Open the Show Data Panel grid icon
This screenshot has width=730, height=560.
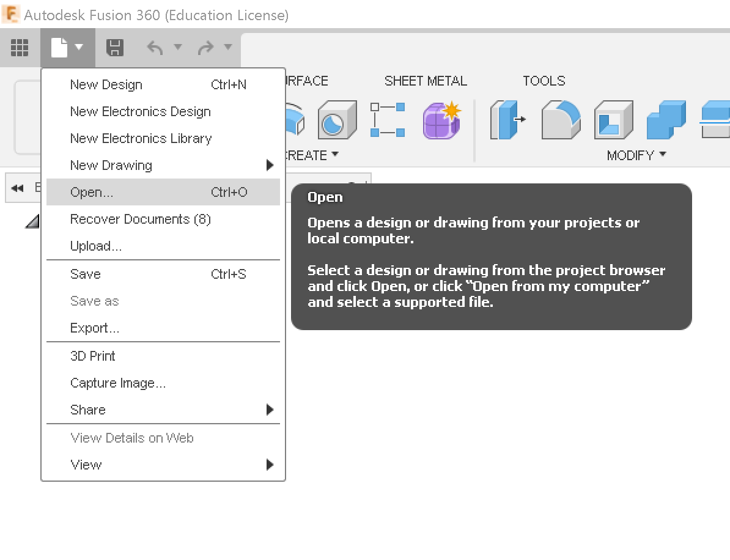coord(20,47)
